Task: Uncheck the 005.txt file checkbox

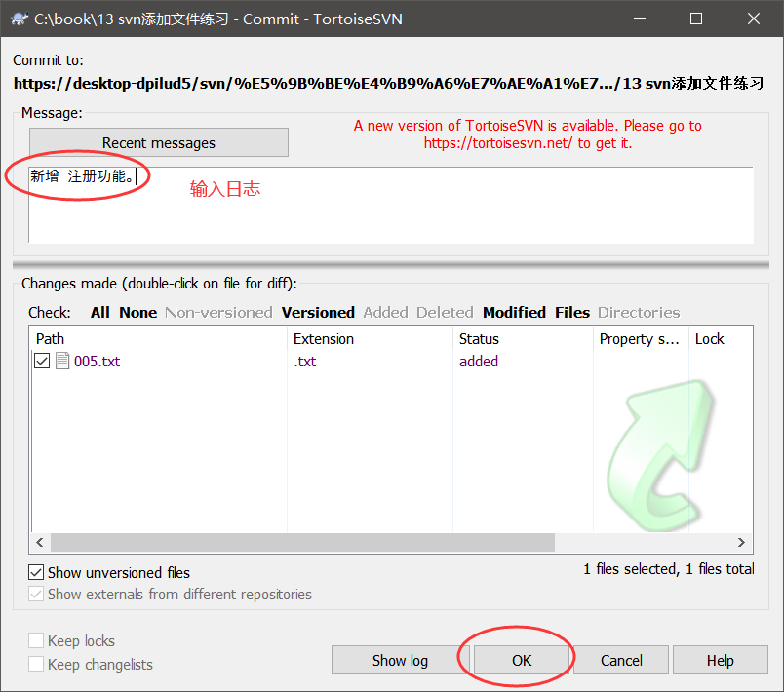Action: 42,361
